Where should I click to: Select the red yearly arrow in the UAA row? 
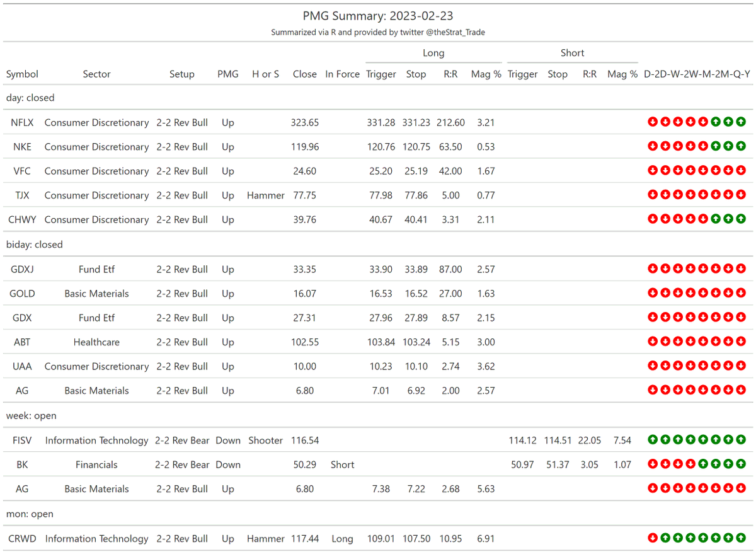(x=741, y=366)
